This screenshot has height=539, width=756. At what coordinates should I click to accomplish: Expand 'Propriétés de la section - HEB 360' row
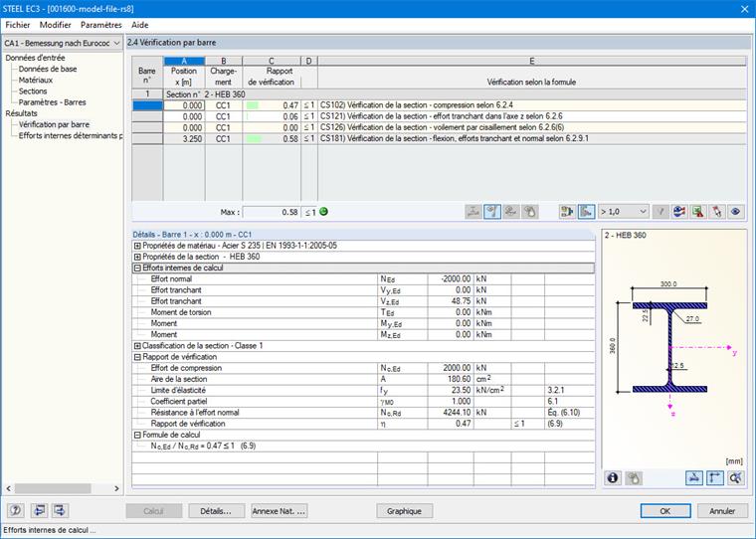click(137, 257)
